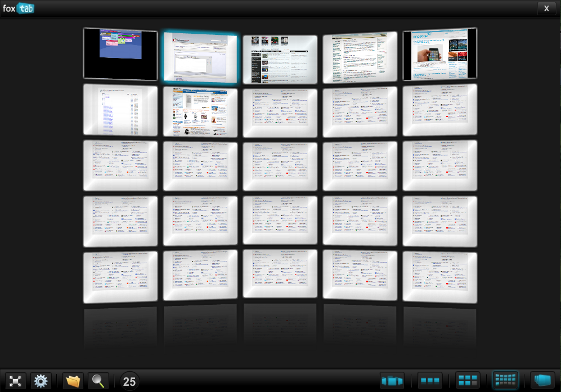Select the active wall layout icon
The image size is (561, 392).
coord(505,380)
